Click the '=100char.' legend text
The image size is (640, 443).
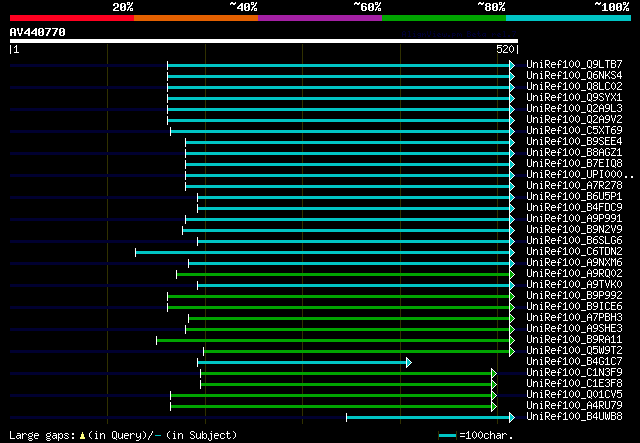pos(486,435)
